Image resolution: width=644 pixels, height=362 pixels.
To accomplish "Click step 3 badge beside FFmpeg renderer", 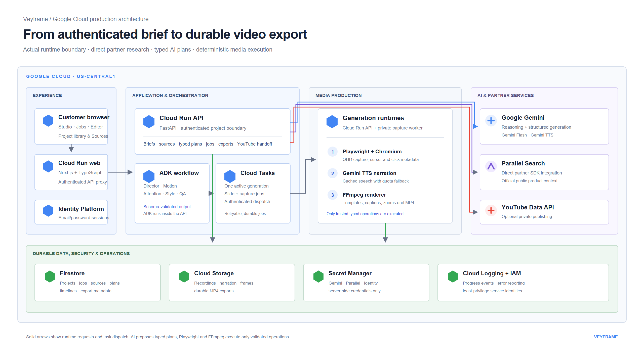I will pyautogui.click(x=333, y=195).
